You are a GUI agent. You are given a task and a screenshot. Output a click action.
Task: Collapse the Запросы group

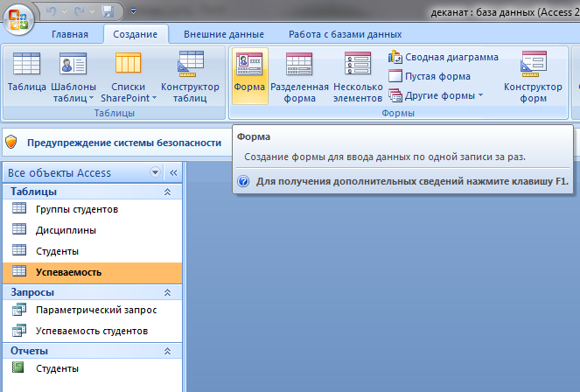tap(167, 292)
